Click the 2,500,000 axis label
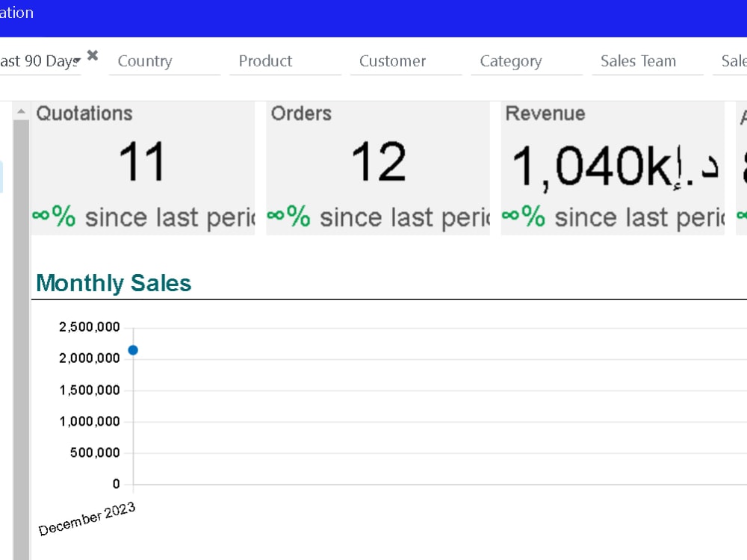The width and height of the screenshot is (747, 560). point(89,327)
